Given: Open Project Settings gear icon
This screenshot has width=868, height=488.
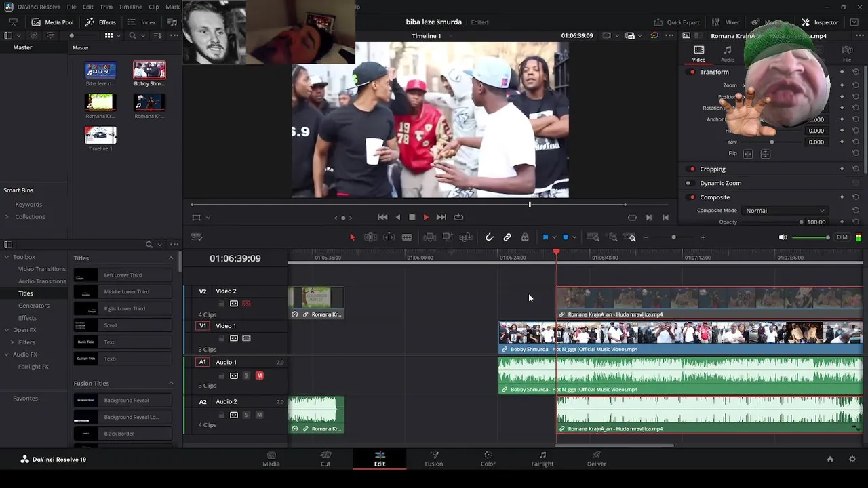Looking at the screenshot, I should click(x=852, y=459).
